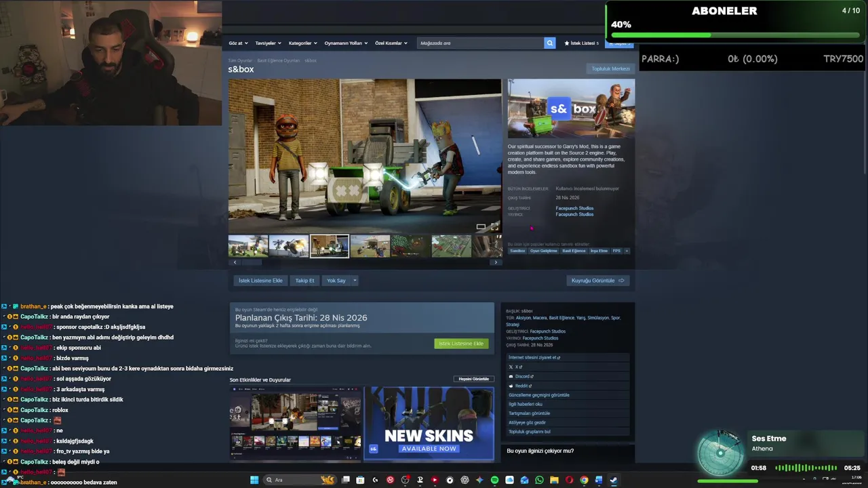Expand the Kategoriler menu
The height and width of the screenshot is (488, 868).
pyautogui.click(x=302, y=43)
